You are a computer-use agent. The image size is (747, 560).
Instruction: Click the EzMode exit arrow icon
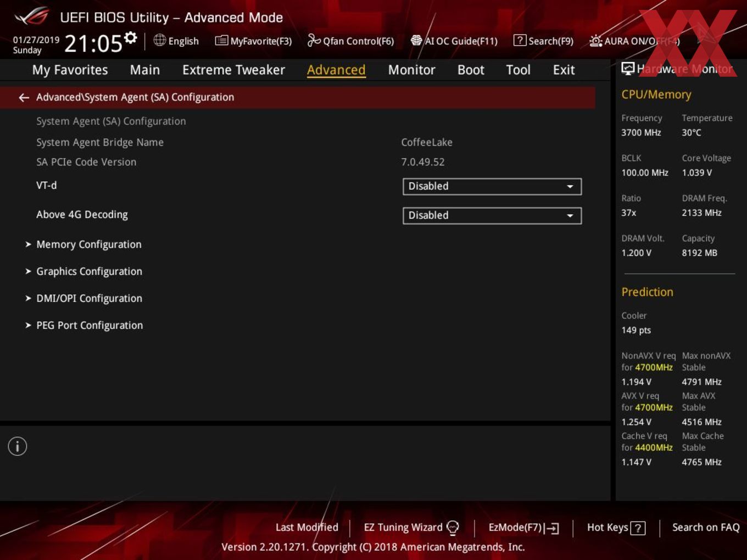click(x=552, y=528)
